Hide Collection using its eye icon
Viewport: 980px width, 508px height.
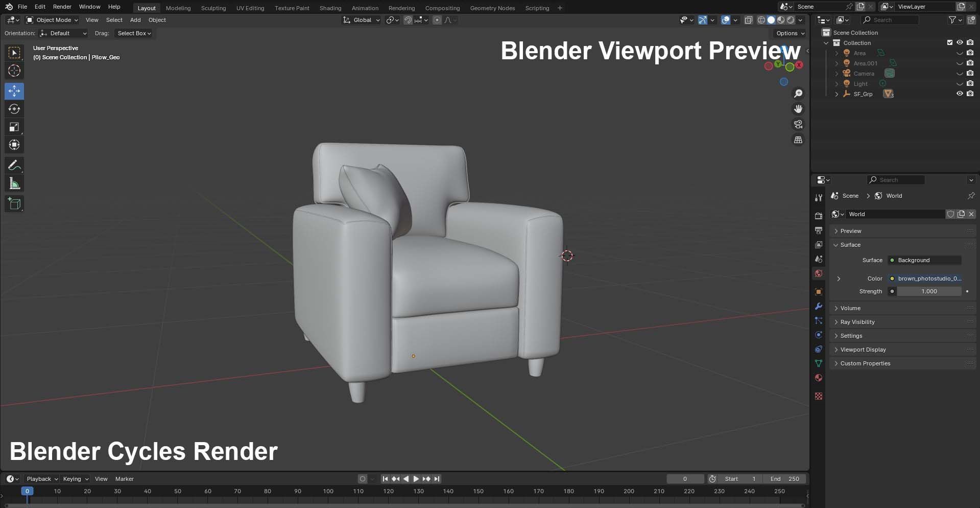point(960,42)
